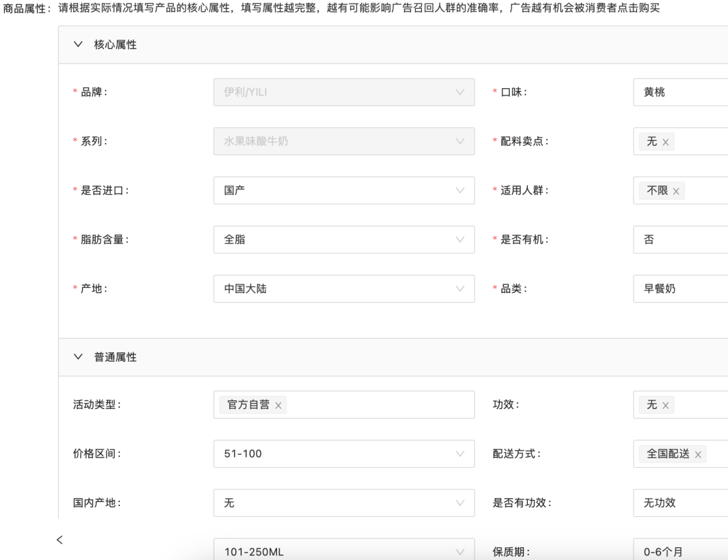
Task: Click the 是否有功效 field showing 无功效
Action: pos(681,503)
